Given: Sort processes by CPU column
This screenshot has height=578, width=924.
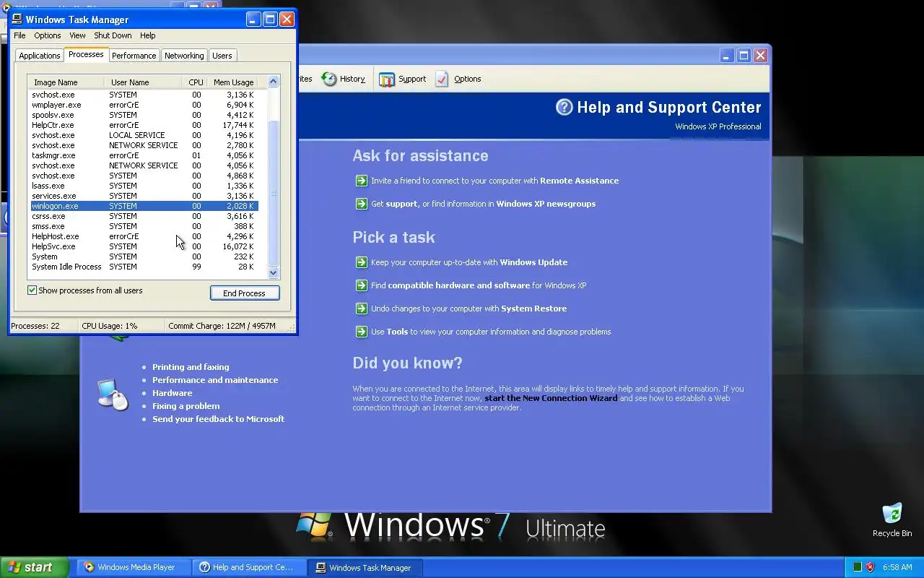Looking at the screenshot, I should (195, 82).
